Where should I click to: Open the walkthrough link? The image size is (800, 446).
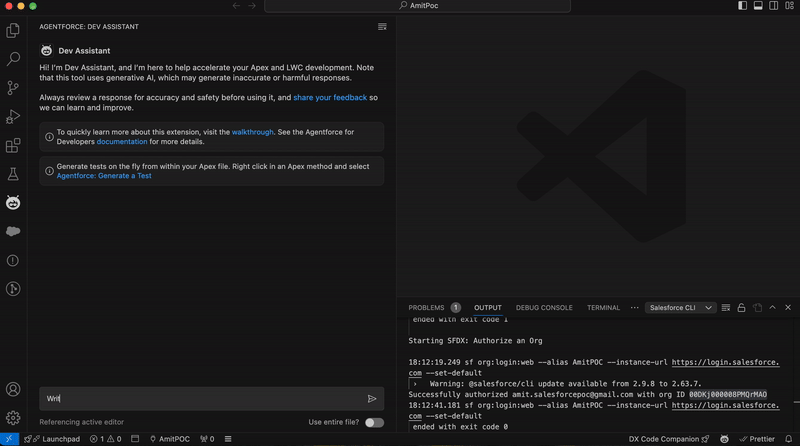(x=253, y=132)
